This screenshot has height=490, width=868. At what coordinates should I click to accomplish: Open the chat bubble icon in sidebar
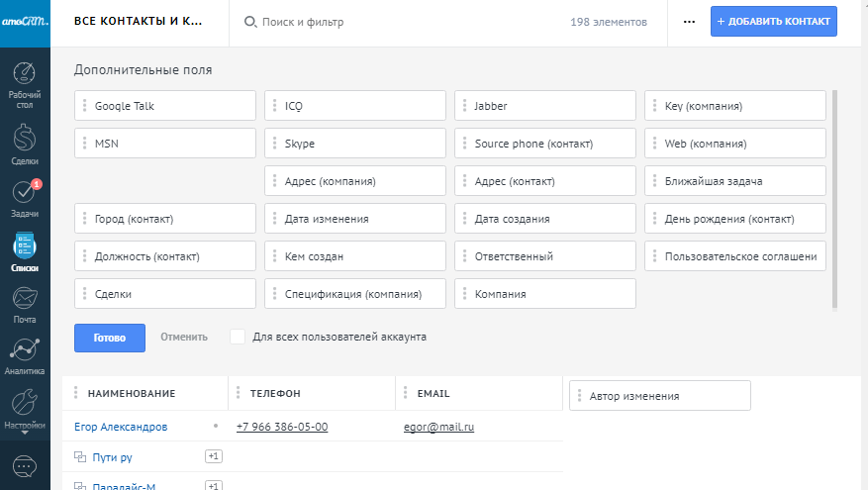coord(25,465)
